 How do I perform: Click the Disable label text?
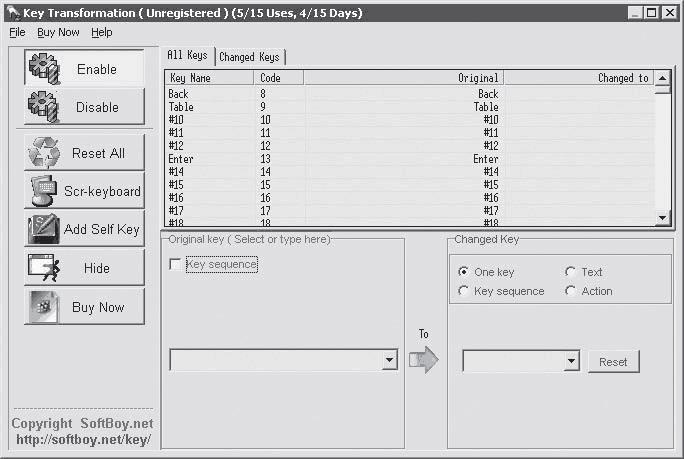(x=97, y=107)
